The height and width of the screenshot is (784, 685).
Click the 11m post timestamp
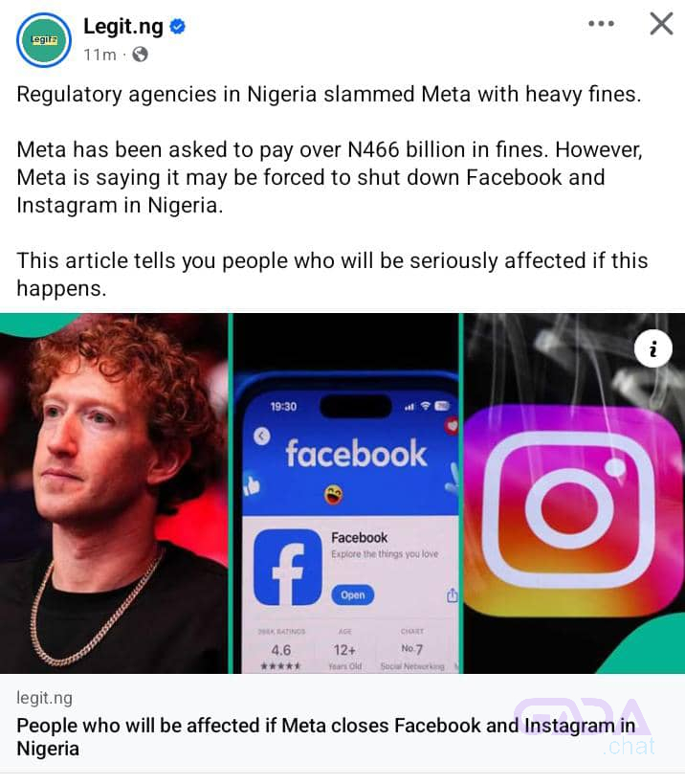[99, 55]
